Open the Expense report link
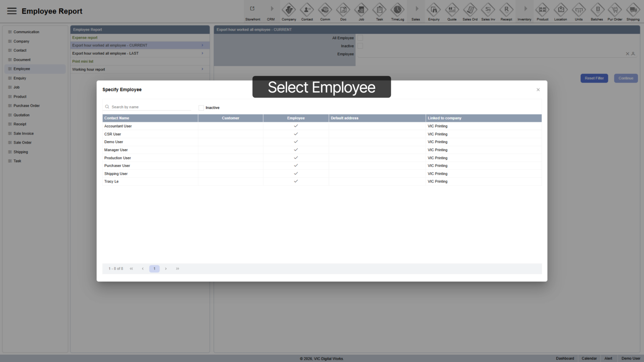Screen dimensions: 644x362 point(85,38)
